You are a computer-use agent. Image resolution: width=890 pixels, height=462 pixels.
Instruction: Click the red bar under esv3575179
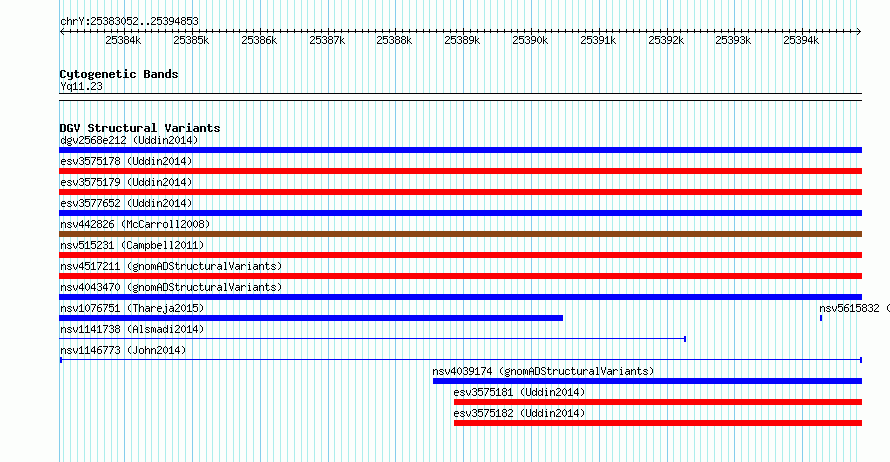click(x=460, y=192)
